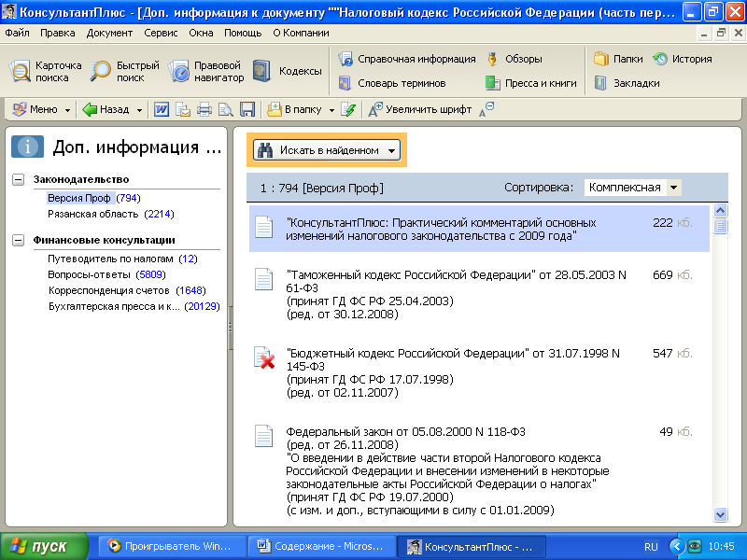747x560 pixels.
Task: Open История history
Action: 683,59
